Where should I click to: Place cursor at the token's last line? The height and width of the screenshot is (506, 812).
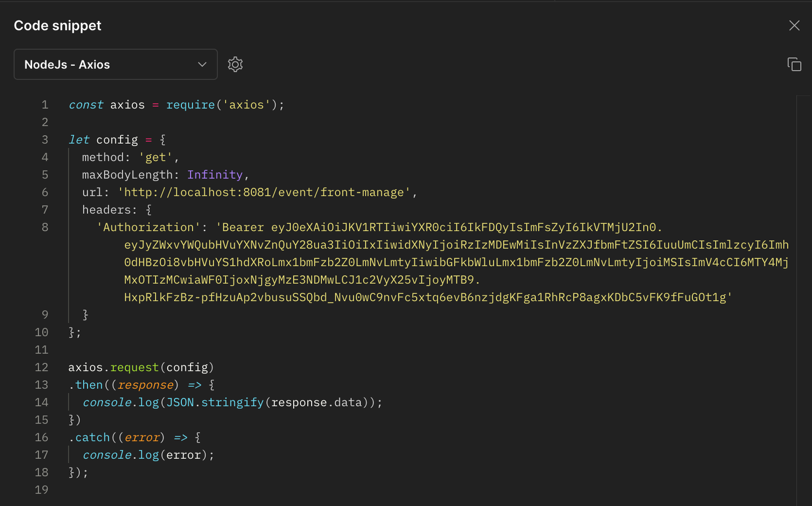tap(428, 298)
